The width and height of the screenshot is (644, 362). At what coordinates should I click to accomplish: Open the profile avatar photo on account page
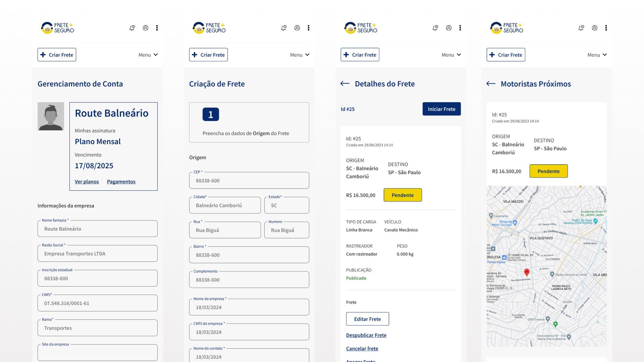pyautogui.click(x=51, y=116)
